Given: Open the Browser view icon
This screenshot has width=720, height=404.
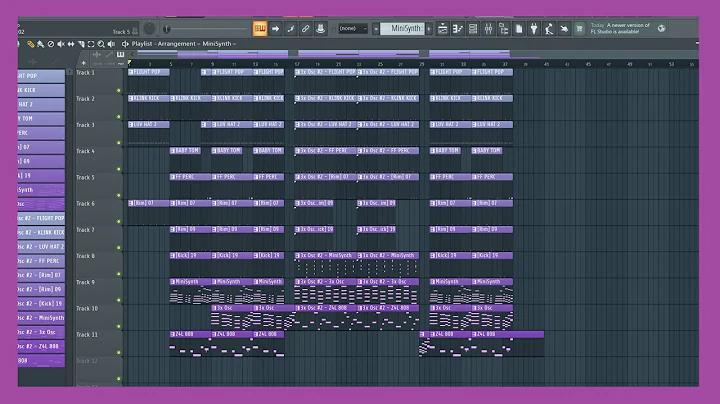Looking at the screenshot, I should 504,29.
